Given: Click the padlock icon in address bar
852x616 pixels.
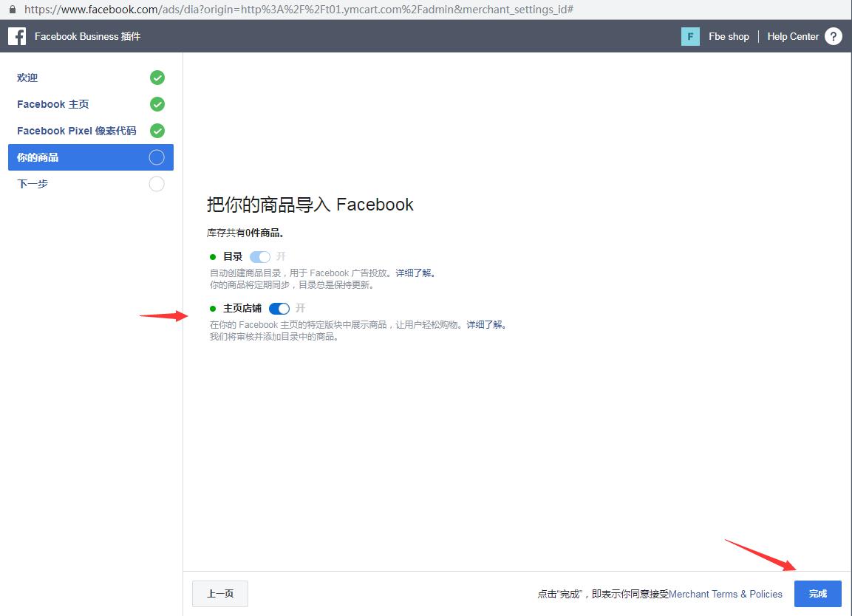Looking at the screenshot, I should pyautogui.click(x=12, y=10).
